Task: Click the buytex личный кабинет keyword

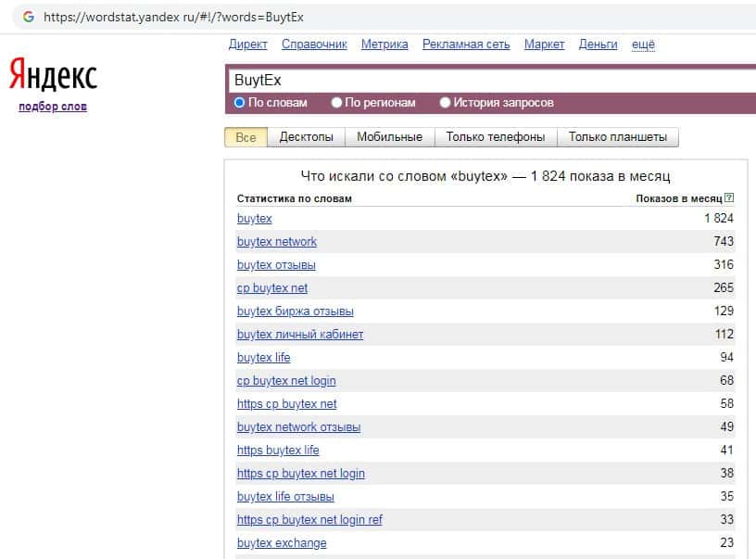Action: [x=300, y=335]
